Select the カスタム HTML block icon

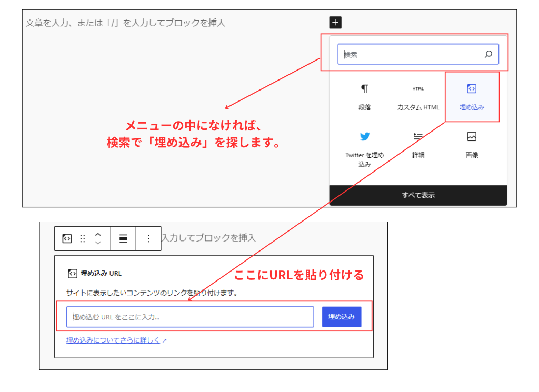(x=417, y=88)
